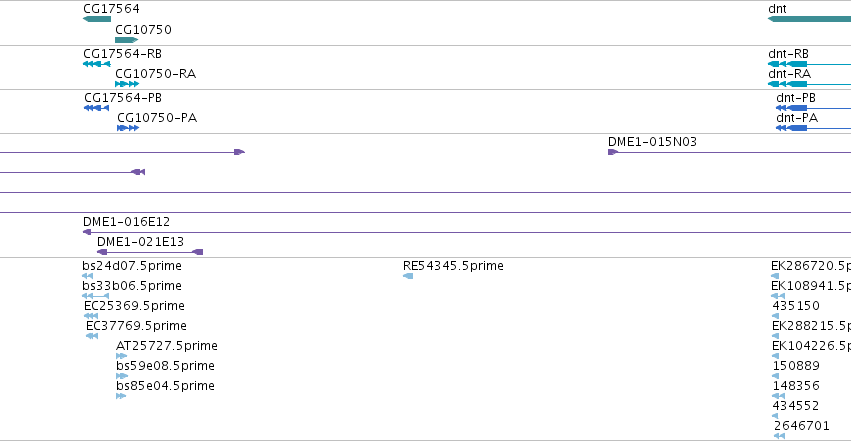Click the CG10750 gene arrow glyph
Image resolution: width=851 pixels, height=441 pixels.
coord(126,40)
